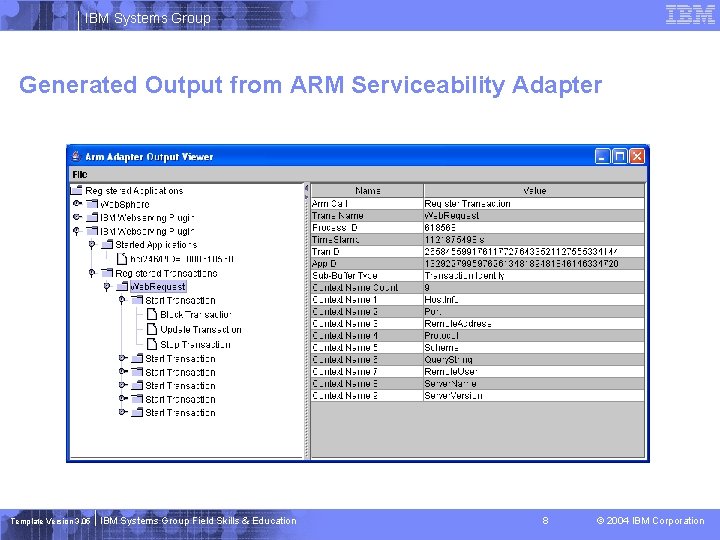The width and height of the screenshot is (720, 540).
Task: Expand the WebSphere tree node
Action: (x=77, y=203)
